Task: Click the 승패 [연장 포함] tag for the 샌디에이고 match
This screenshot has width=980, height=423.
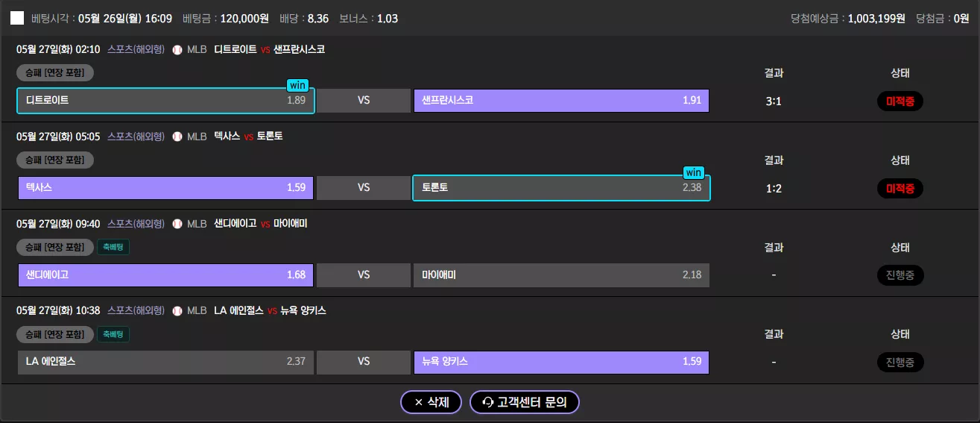Action: (x=55, y=247)
